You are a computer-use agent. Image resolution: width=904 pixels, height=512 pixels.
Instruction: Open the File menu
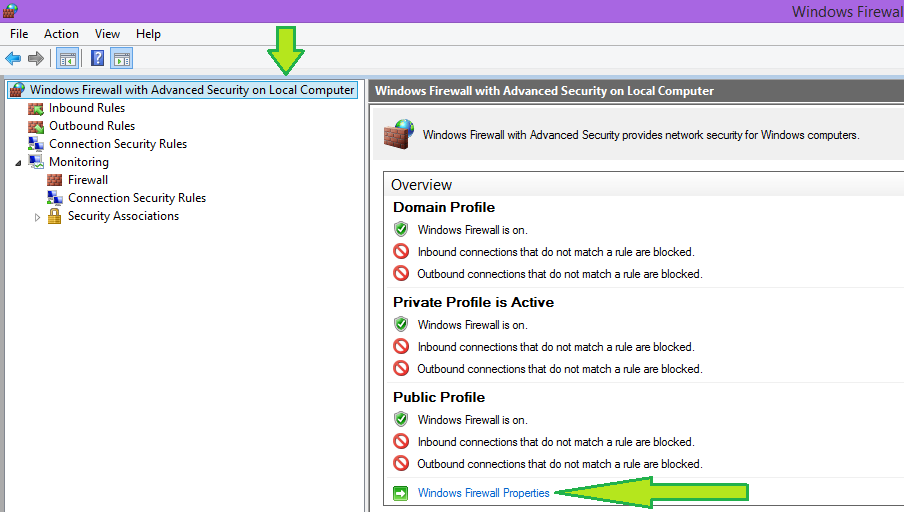[x=19, y=34]
